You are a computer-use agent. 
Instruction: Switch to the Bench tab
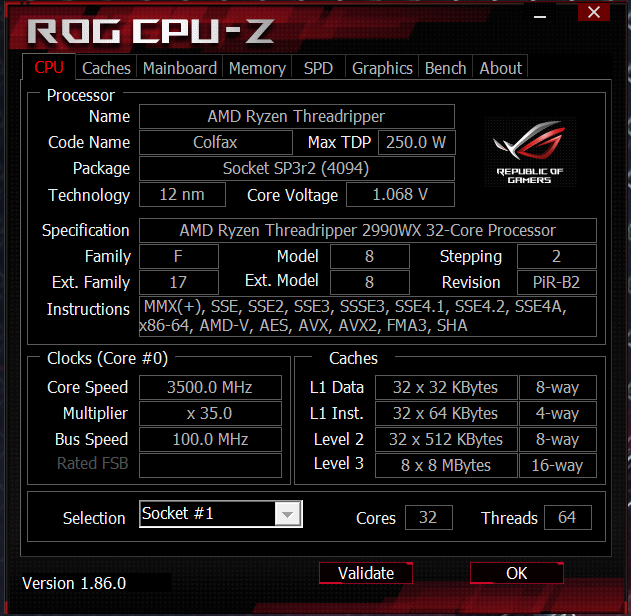[x=445, y=68]
